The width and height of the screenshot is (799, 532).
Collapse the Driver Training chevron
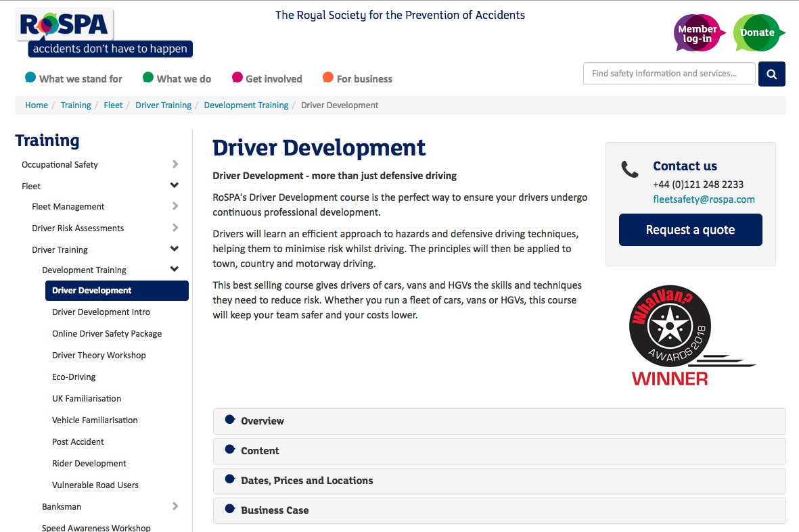(x=175, y=249)
